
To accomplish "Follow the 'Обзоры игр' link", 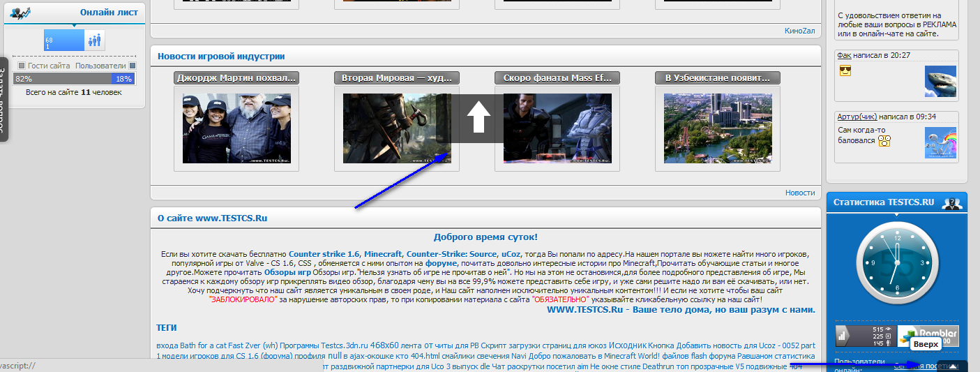I will click(x=287, y=272).
